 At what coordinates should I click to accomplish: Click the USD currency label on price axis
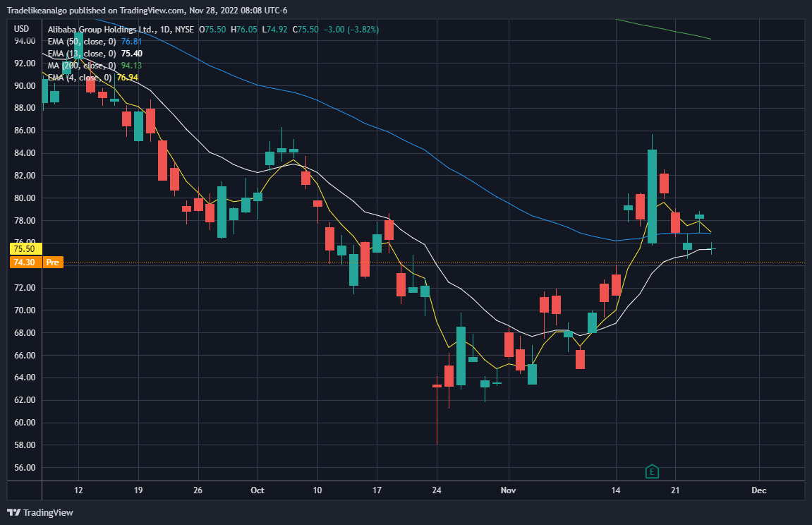pos(22,29)
